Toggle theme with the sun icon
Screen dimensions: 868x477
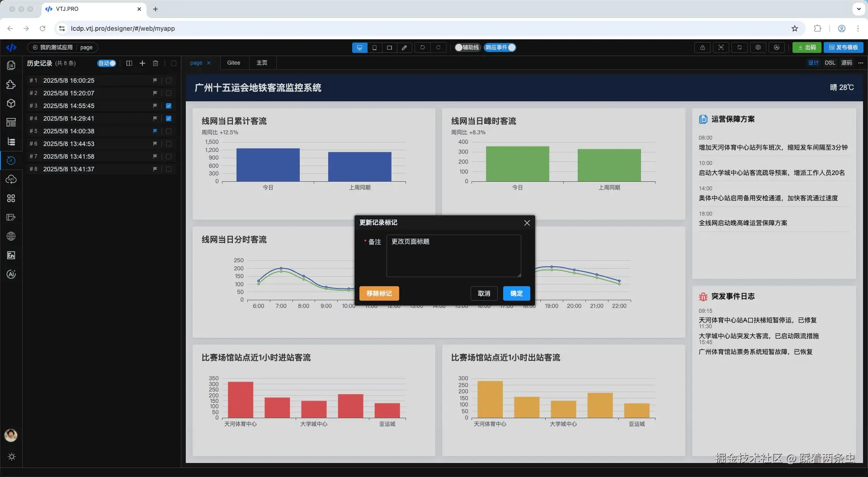tap(12, 457)
